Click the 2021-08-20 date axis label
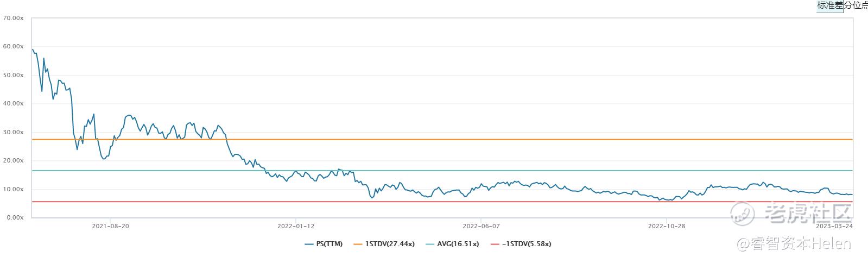This screenshot has width=868, height=263. click(x=110, y=226)
